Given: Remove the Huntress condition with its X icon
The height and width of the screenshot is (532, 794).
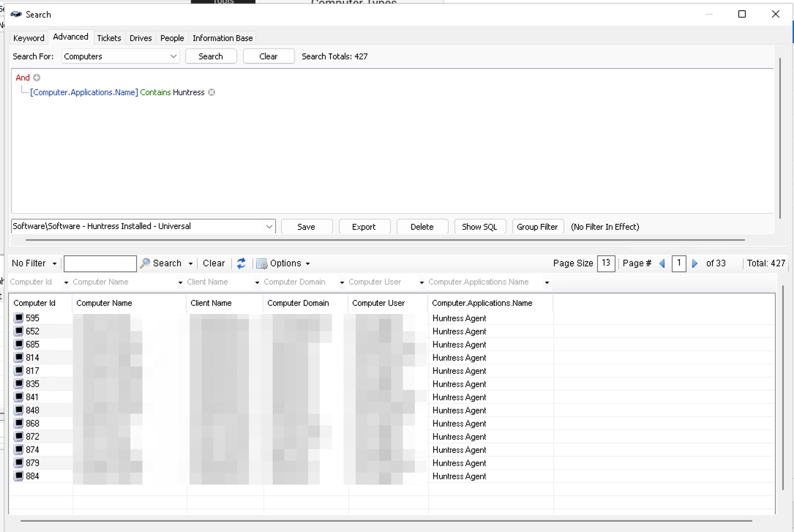Looking at the screenshot, I should (211, 92).
